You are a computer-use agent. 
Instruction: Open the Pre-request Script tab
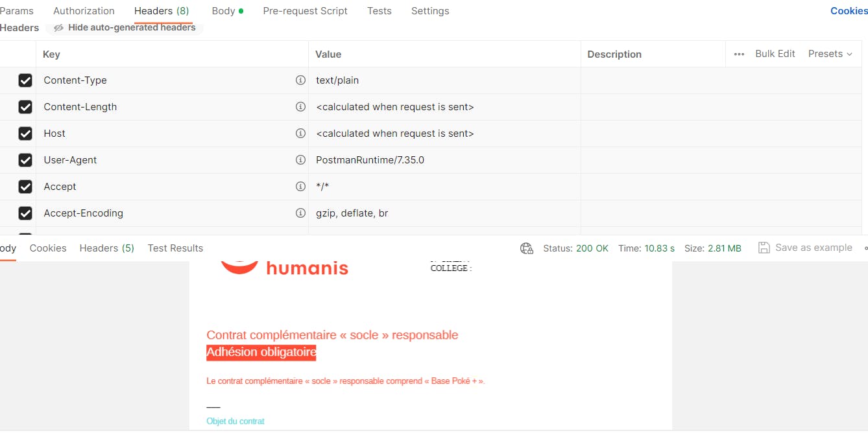(x=305, y=11)
